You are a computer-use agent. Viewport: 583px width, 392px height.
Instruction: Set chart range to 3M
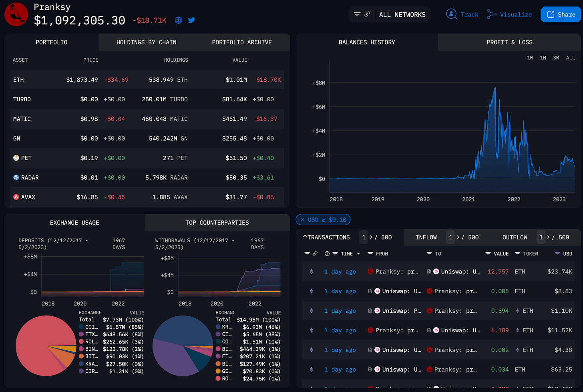coord(556,58)
